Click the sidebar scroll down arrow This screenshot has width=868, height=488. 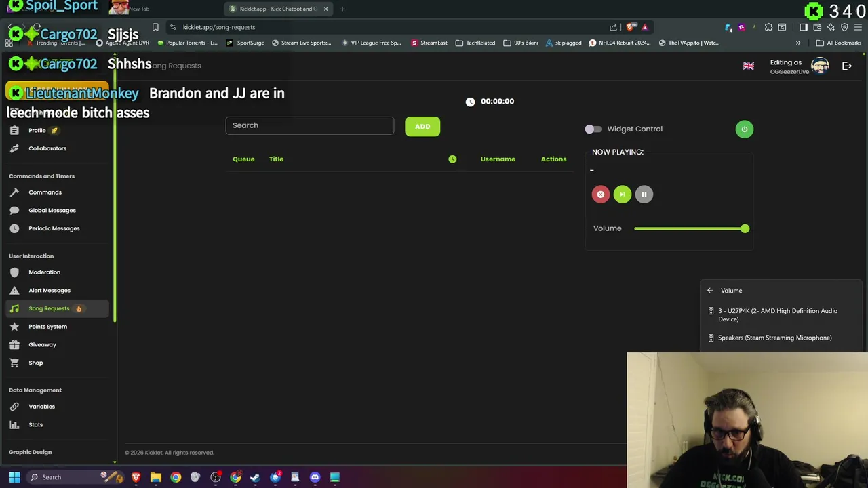click(114, 462)
